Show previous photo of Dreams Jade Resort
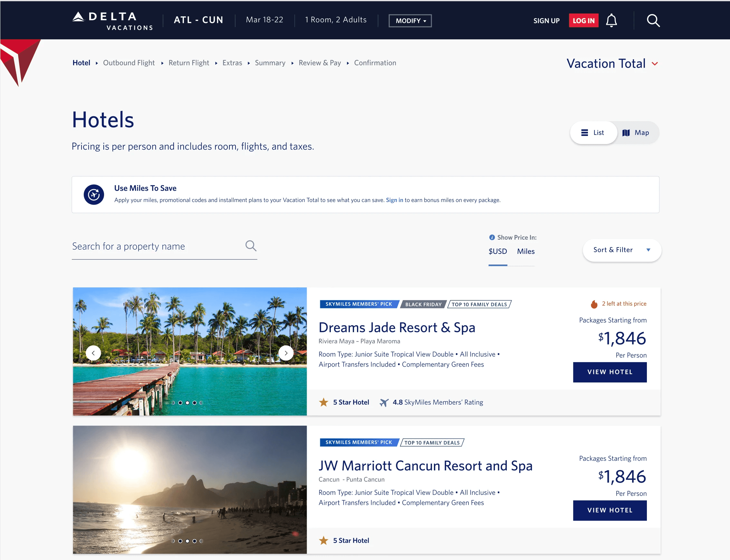 pos(93,353)
